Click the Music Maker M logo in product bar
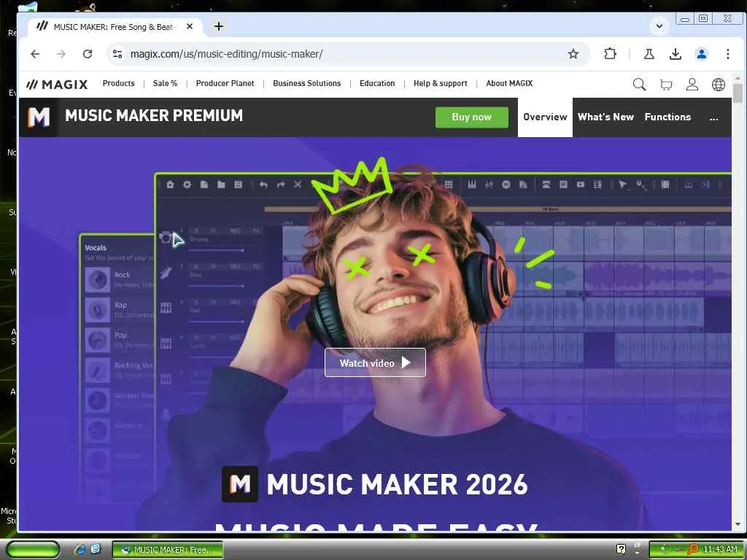 [x=39, y=117]
